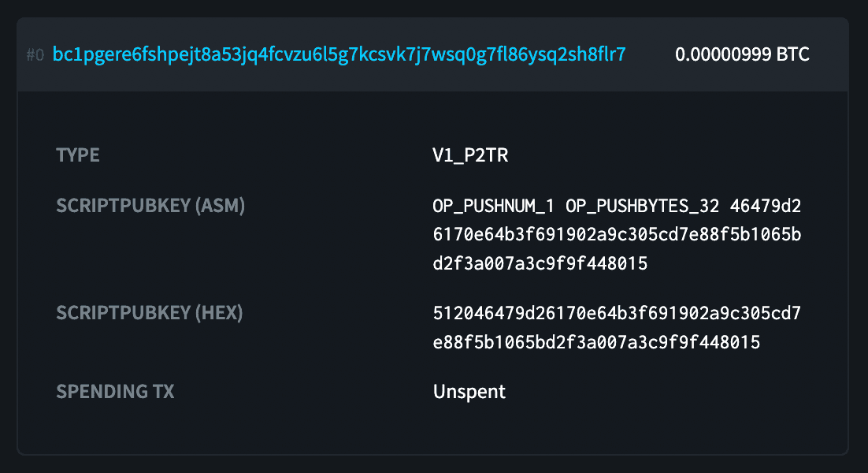
Task: Click the (ASM) parenthetical label
Action: pyautogui.click(x=220, y=206)
